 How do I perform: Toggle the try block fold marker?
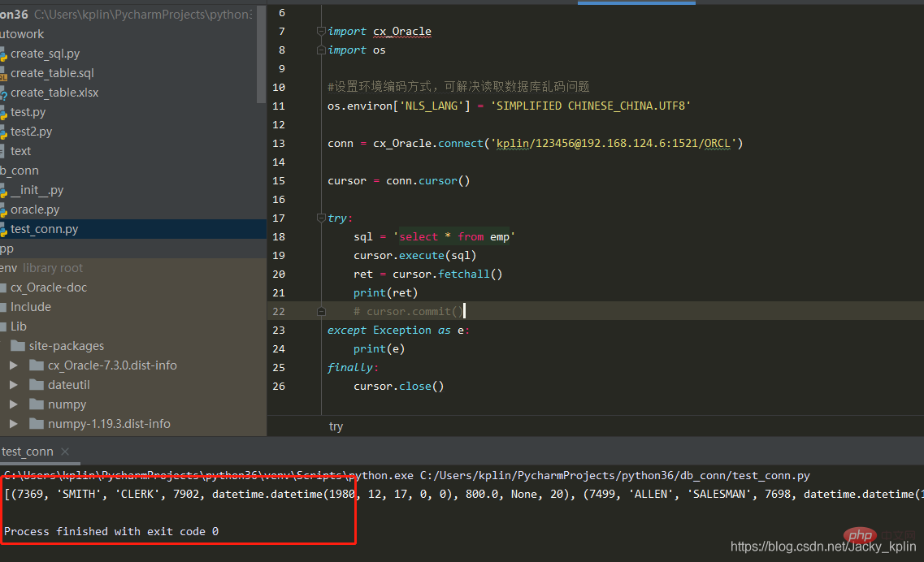coord(322,218)
